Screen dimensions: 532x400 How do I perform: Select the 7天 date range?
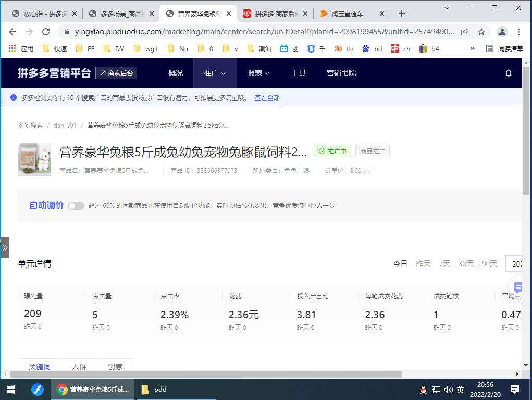(444, 264)
